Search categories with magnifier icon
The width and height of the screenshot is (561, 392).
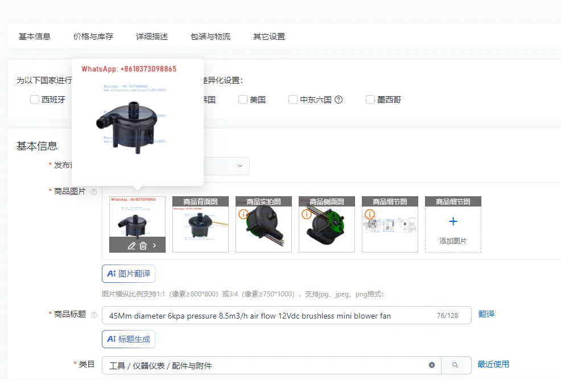coord(455,365)
